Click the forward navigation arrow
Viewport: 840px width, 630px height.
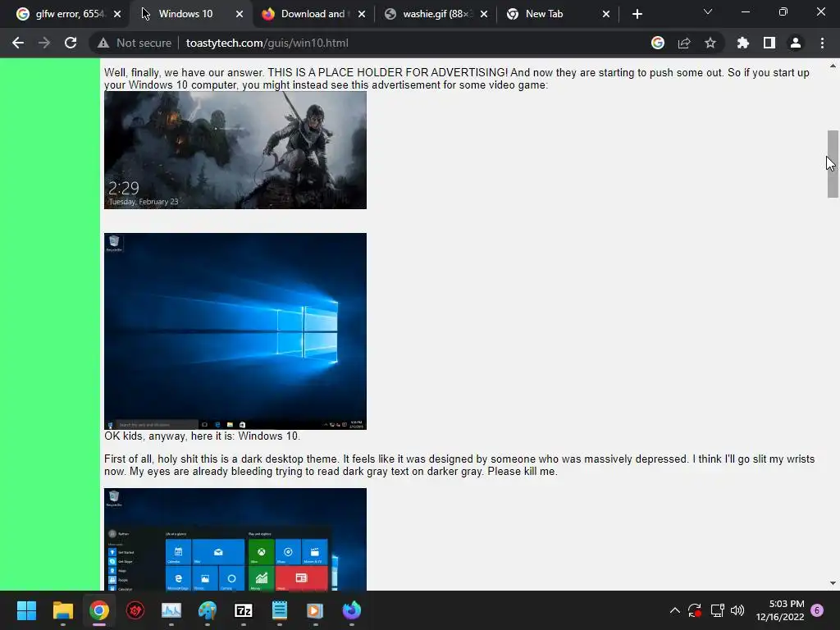tap(44, 43)
